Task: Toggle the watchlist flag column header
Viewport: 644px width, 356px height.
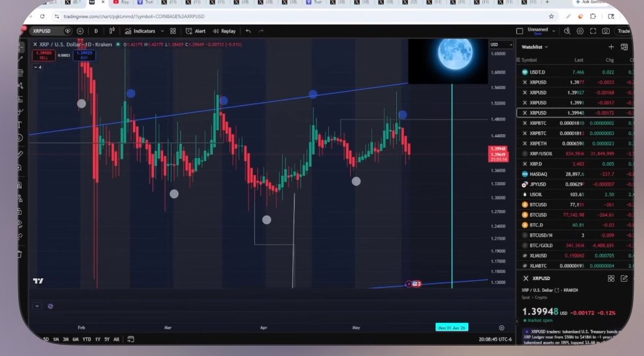Action: tap(518, 60)
